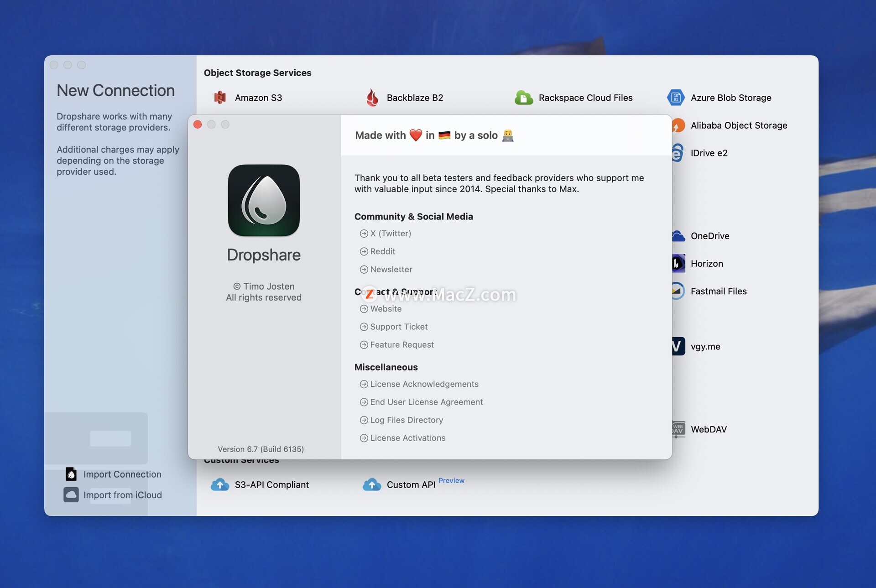This screenshot has height=588, width=876.
Task: Open the Feature Request link
Action: pyautogui.click(x=401, y=345)
